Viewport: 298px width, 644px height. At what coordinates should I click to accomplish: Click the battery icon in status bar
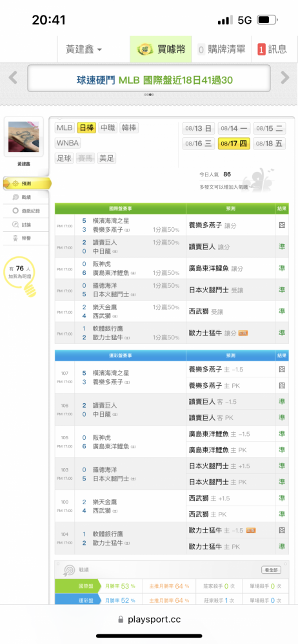pyautogui.click(x=267, y=20)
